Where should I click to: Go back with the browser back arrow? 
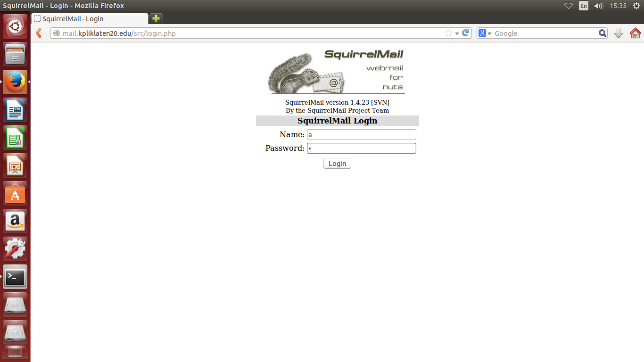click(x=39, y=33)
